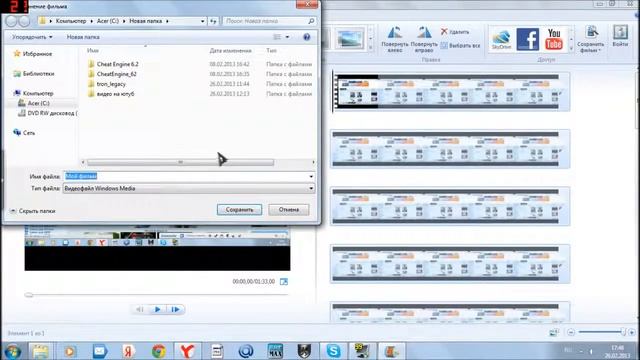This screenshot has height=360, width=640.
Task: Select the Cheat Engine 6.2 folder
Action: point(113,64)
